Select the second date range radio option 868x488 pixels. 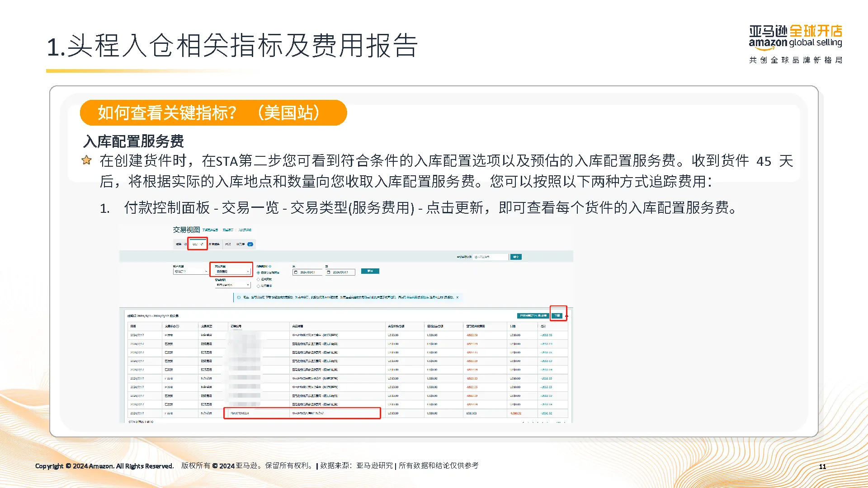[x=259, y=279]
